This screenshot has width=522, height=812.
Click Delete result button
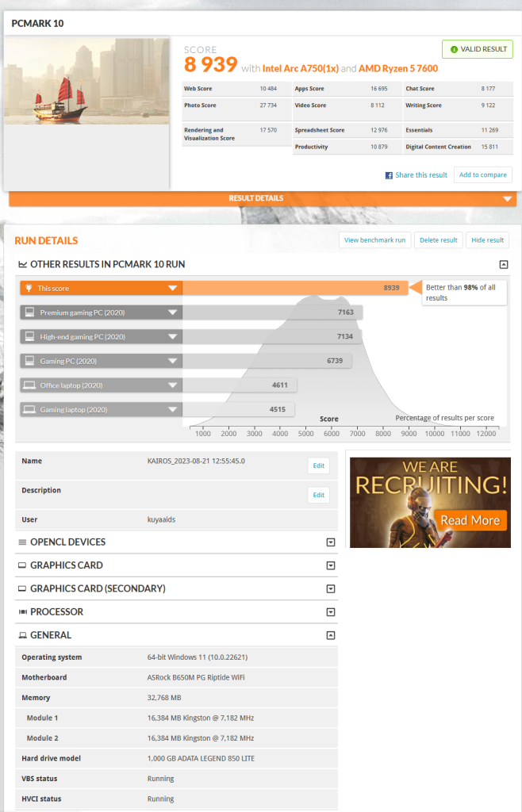coord(438,240)
